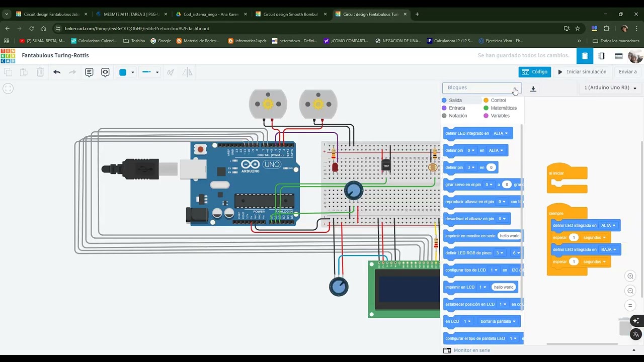Image resolution: width=644 pixels, height=362 pixels.
Task: Switch to Circuit design Fantabulous Jaba browser tab
Action: pyautogui.click(x=51, y=14)
